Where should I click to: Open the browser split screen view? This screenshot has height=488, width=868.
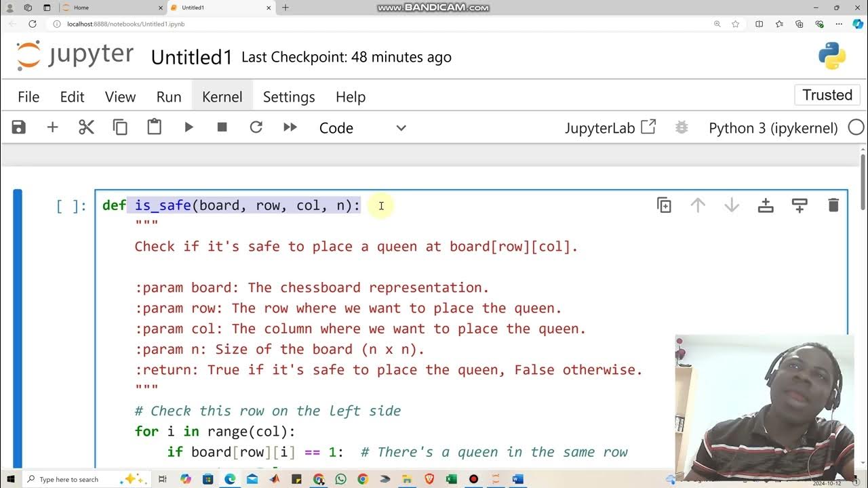pos(759,24)
